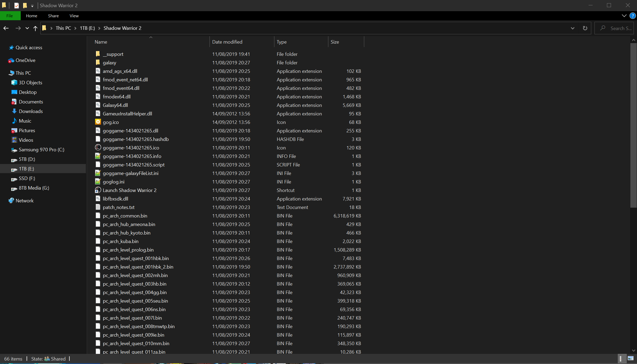Select the pc_arch_common.bin file name

tap(125, 216)
